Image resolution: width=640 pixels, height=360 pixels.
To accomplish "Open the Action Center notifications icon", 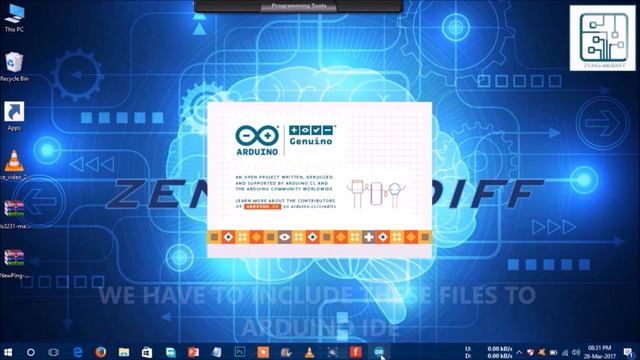I will click(629, 352).
